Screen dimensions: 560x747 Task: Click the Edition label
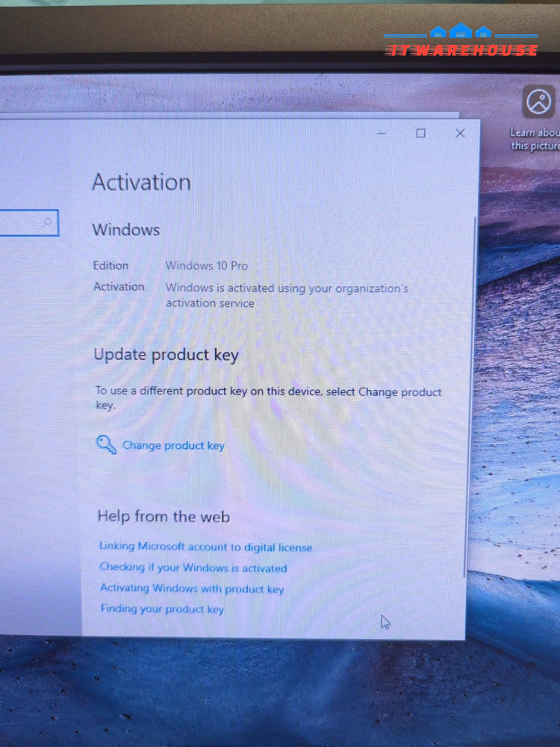[111, 265]
